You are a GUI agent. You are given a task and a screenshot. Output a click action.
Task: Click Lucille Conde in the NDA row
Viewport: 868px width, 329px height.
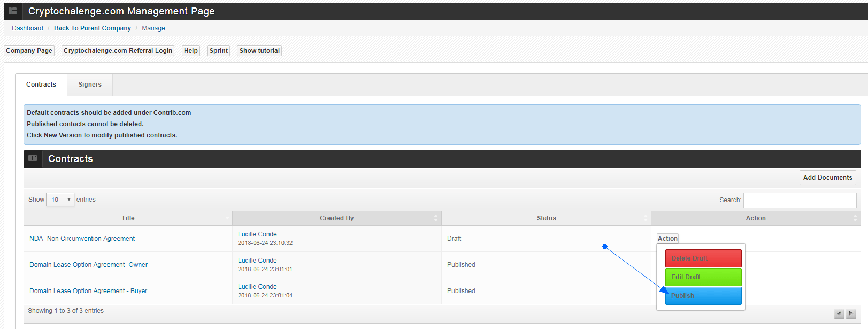click(257, 234)
